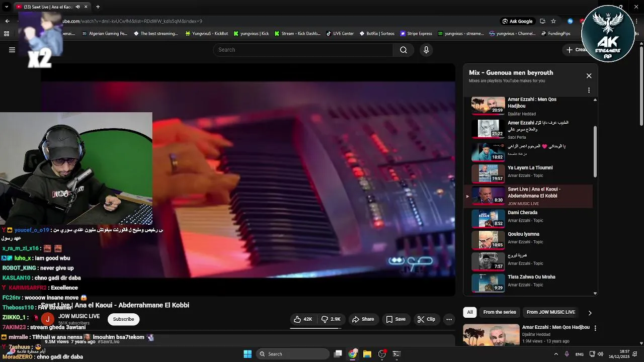Open Algerian Gaming bookmark
This screenshot has width=644, height=362.
[104, 34]
